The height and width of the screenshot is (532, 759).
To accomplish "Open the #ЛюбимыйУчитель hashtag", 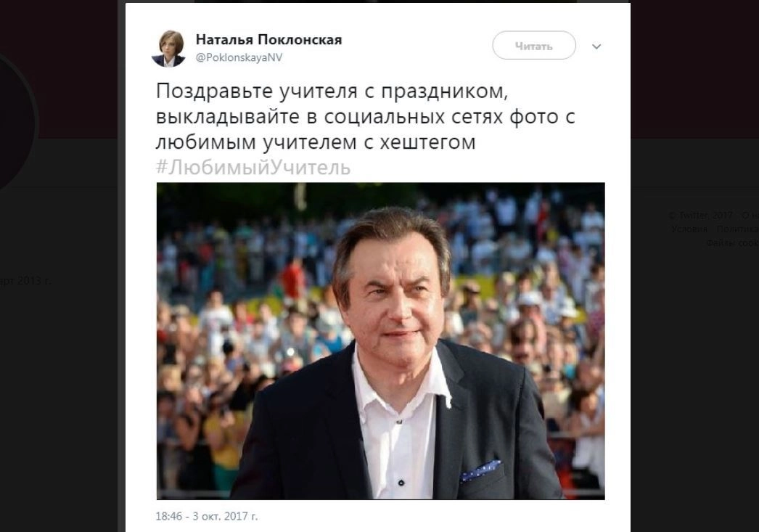I will click(x=253, y=167).
